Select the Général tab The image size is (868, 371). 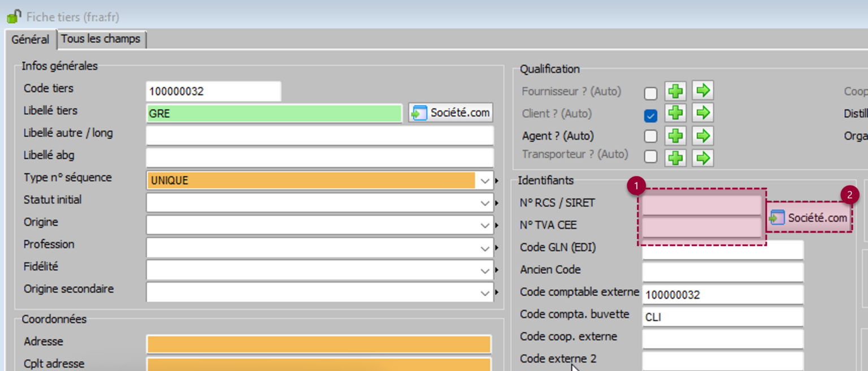tap(30, 40)
